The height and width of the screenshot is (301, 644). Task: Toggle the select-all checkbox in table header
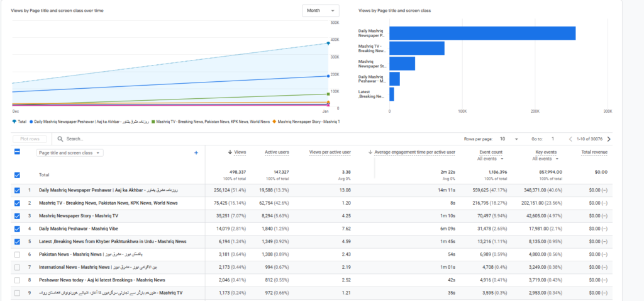pos(17,152)
